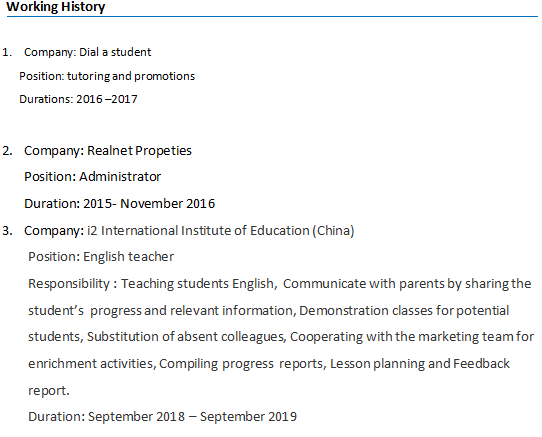Viewport: 542px width, 437px height.
Task: Click the Teaching students English phrase
Action: pos(197,284)
